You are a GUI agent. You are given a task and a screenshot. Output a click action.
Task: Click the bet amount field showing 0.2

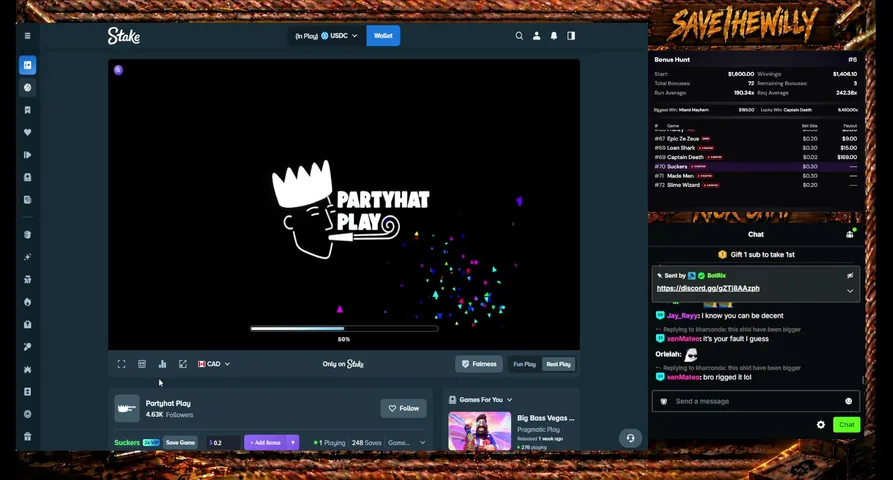click(x=223, y=442)
